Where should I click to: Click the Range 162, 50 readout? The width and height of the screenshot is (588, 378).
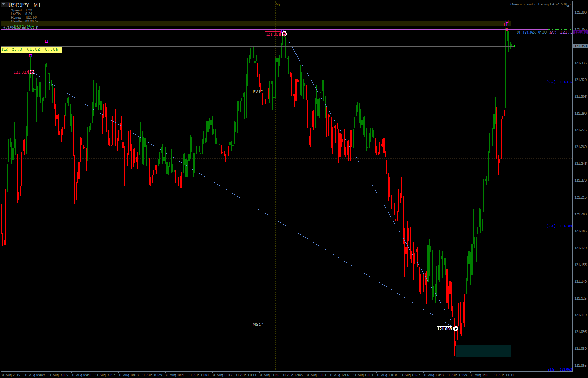(x=24, y=18)
